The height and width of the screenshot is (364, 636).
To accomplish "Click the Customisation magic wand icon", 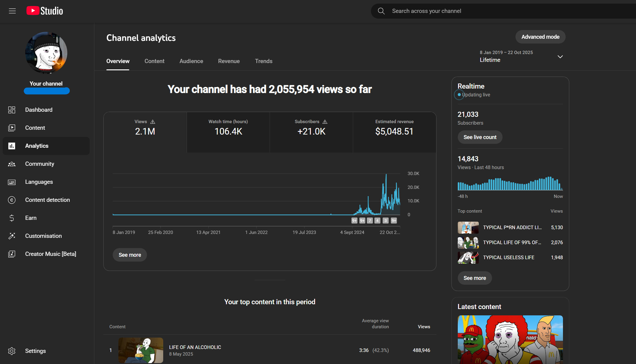I will [12, 236].
